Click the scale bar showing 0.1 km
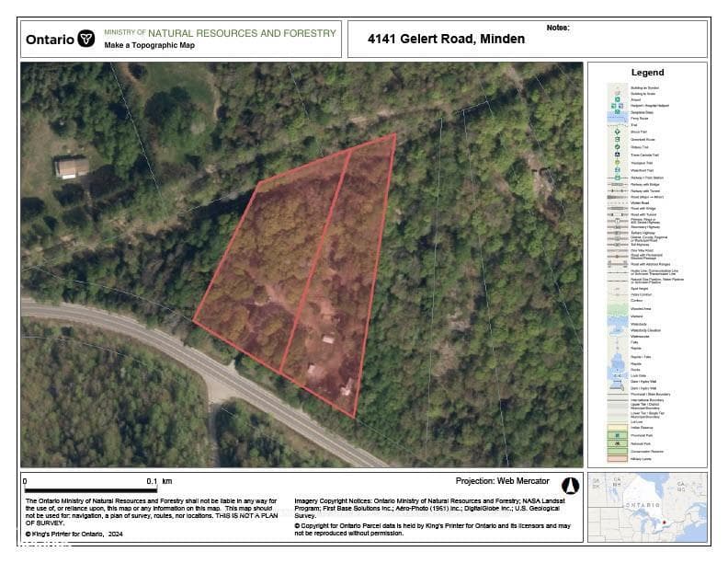This screenshot has width=728, height=563. coord(90,486)
